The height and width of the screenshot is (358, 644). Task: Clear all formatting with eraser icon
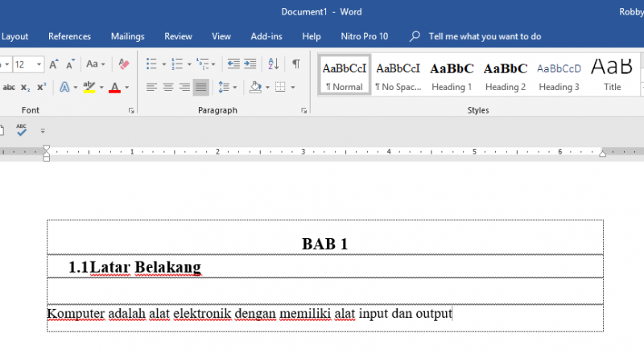124,64
